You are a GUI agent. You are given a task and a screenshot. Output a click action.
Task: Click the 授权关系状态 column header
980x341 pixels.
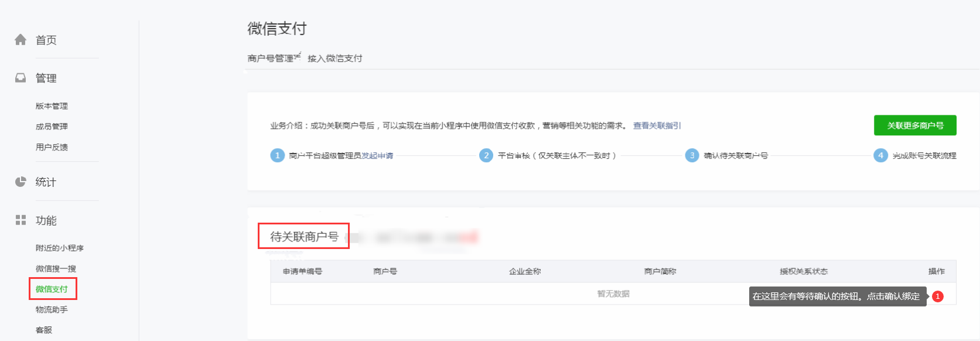pos(804,271)
